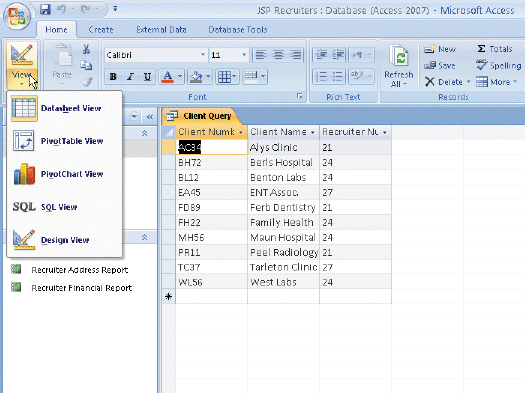Open font color dropdown arrow
Viewport: 525px width, 393px height.
[x=180, y=77]
